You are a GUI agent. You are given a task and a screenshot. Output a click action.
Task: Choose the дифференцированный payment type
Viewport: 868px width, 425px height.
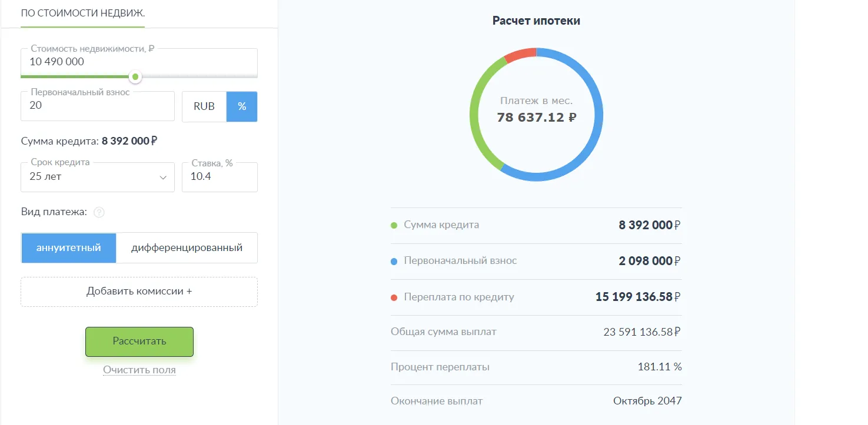tap(187, 248)
